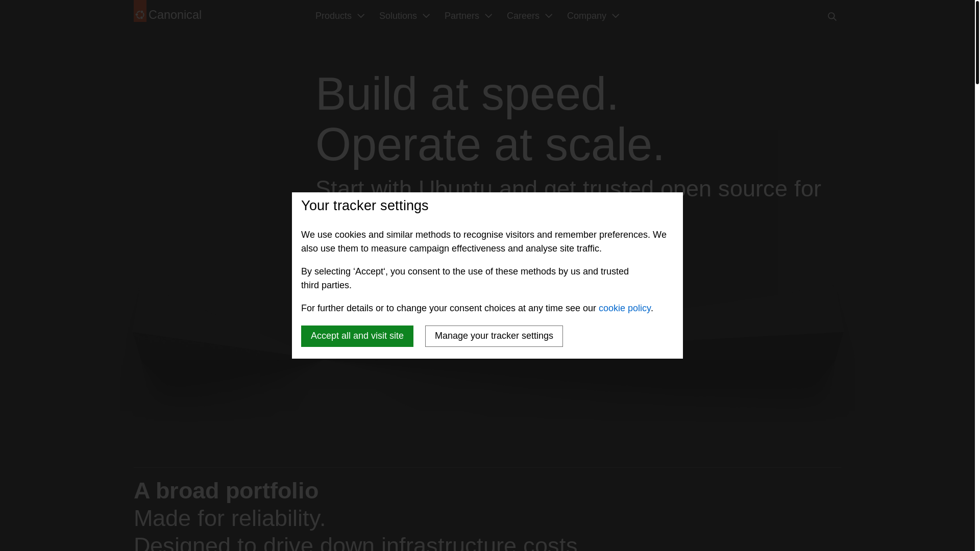Viewport: 980px width, 551px height.
Task: Accept all and visit site
Action: 357,336
